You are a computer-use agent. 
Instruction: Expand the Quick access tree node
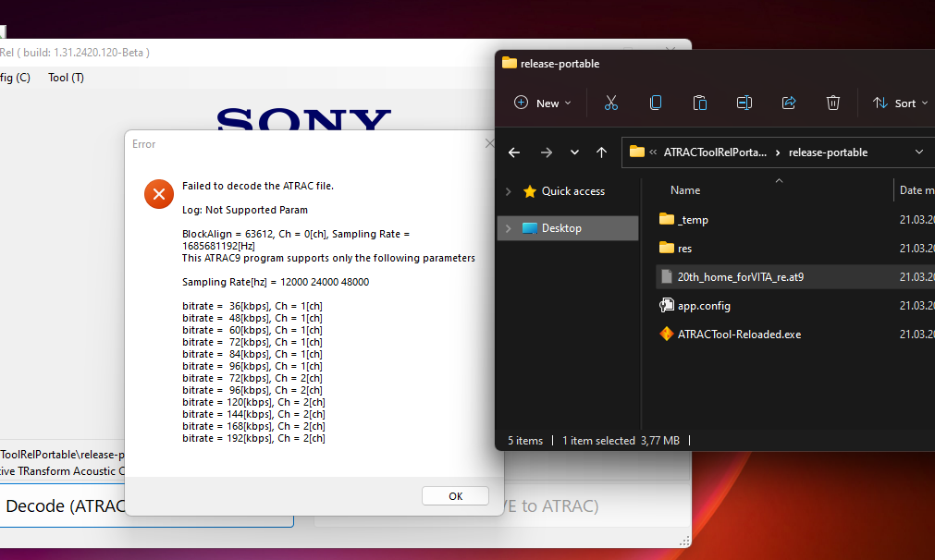(x=508, y=191)
